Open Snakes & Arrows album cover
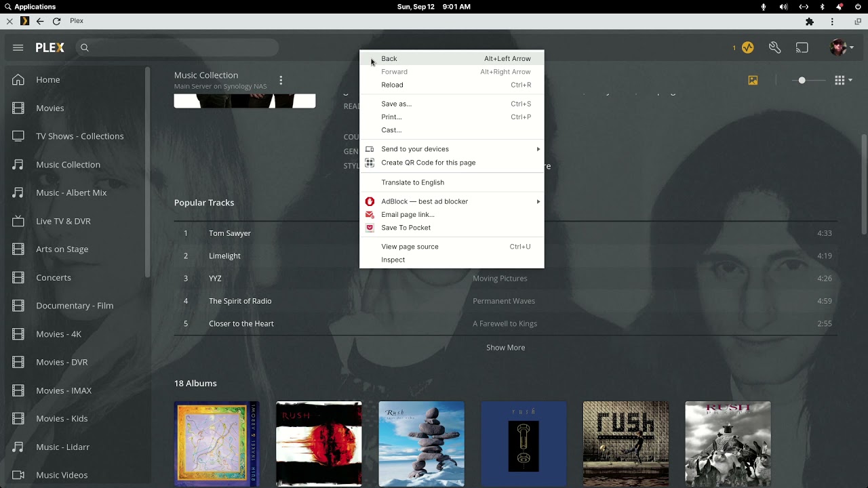This screenshot has width=868, height=488. pos(217,444)
